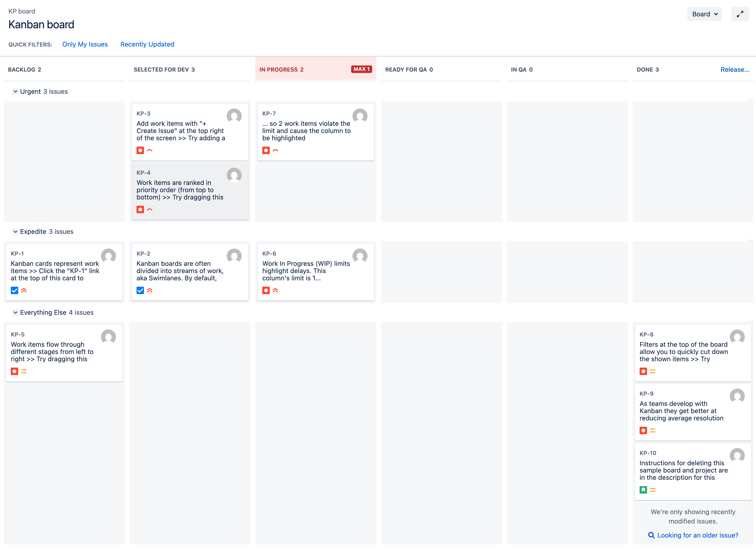The image size is (756, 549).
Task: Click the medium priority icon on KP-10
Action: point(653,490)
